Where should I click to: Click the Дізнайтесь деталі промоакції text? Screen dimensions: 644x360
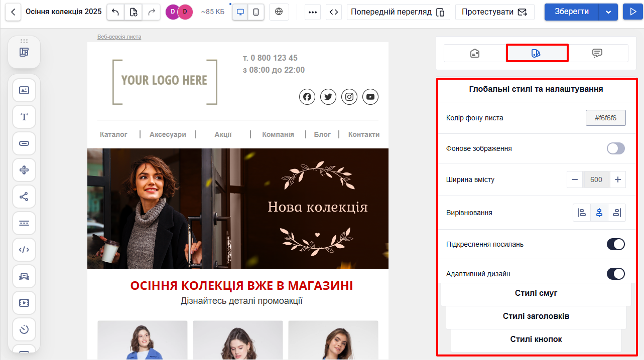[241, 301]
